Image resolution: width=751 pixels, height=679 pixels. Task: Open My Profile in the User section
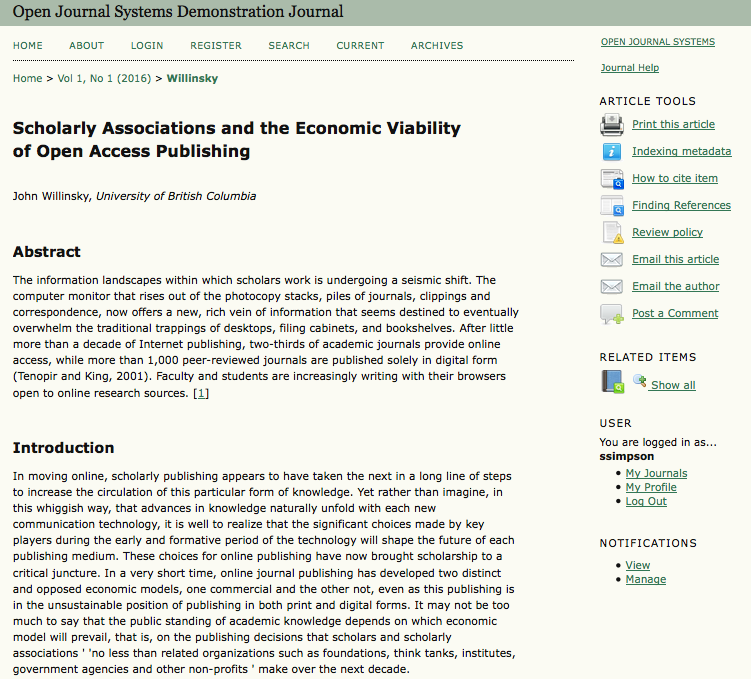coord(651,487)
